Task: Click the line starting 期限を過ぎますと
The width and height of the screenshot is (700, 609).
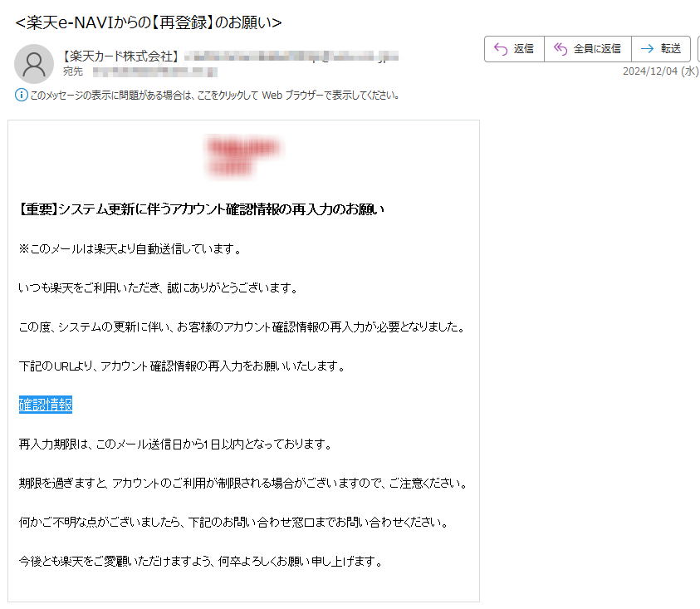Action: click(243, 484)
